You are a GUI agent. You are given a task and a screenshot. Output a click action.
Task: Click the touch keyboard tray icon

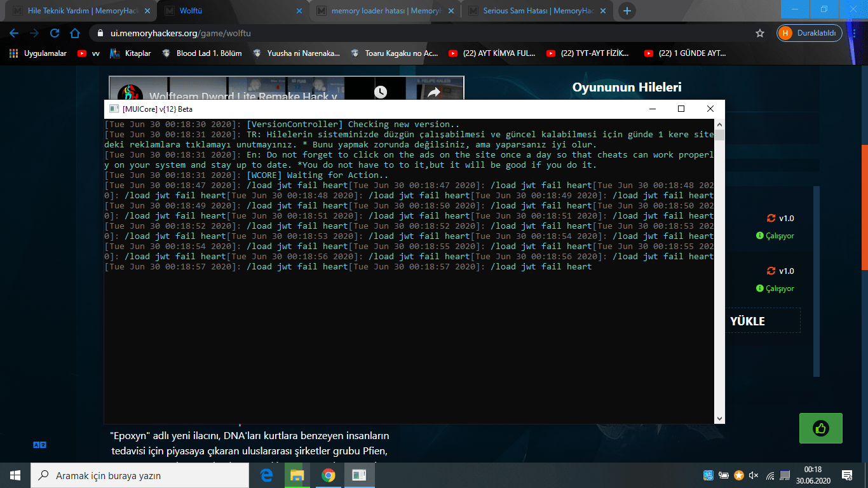coord(785,475)
